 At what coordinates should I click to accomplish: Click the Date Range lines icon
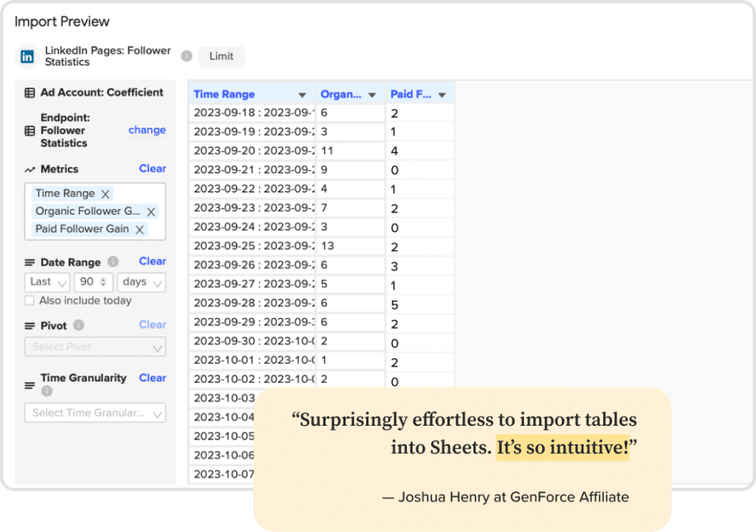(30, 263)
